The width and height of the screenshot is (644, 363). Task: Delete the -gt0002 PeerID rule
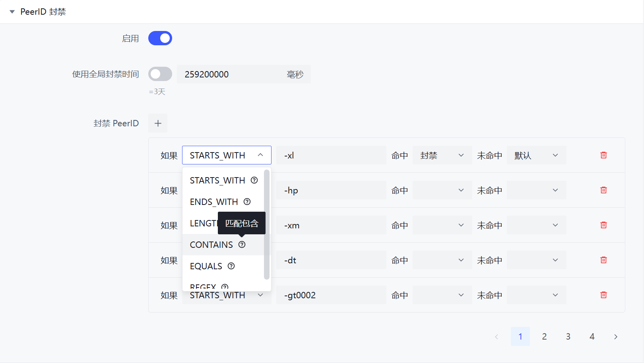click(603, 295)
